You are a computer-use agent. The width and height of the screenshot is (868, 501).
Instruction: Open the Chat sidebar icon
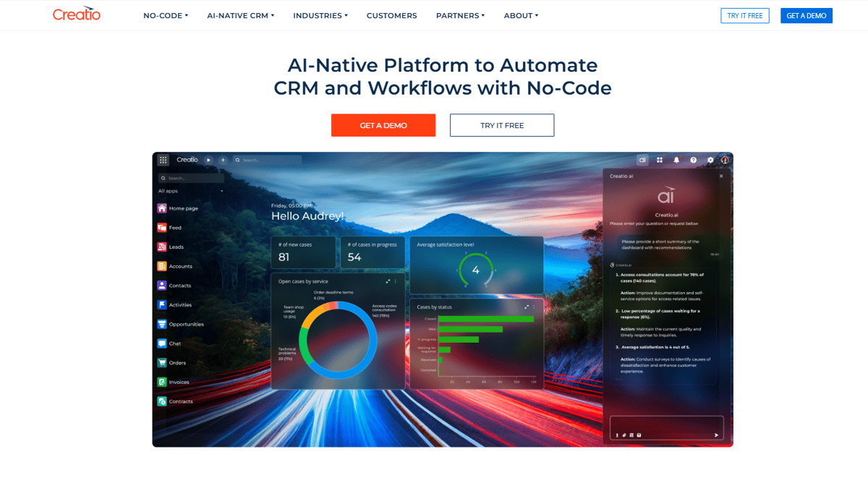(160, 343)
